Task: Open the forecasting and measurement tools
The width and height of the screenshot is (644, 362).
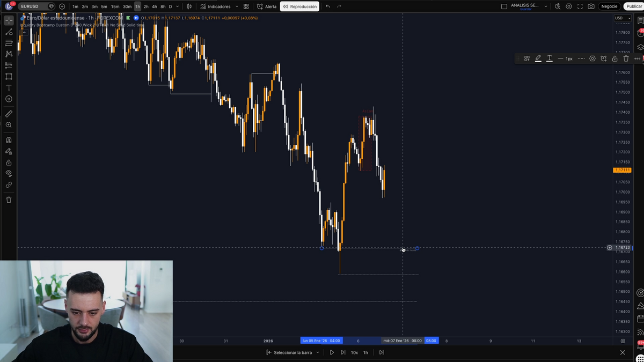Action: pyautogui.click(x=9, y=65)
